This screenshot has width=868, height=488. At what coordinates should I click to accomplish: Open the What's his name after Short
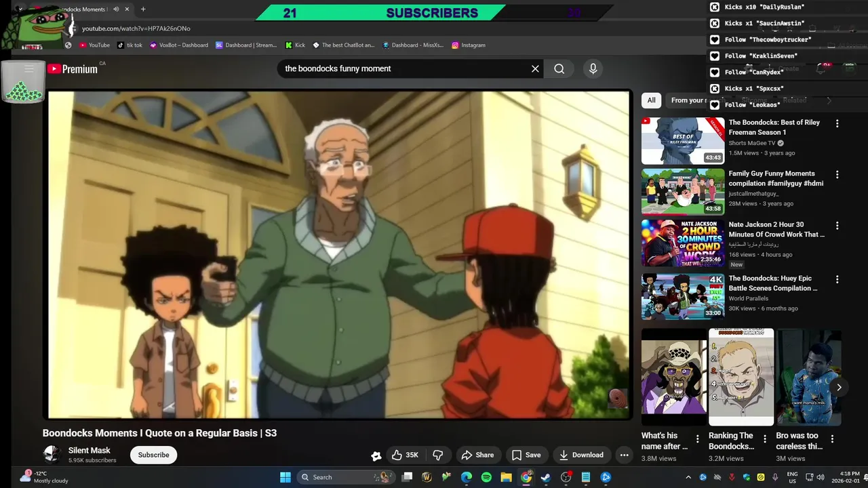coord(673,377)
